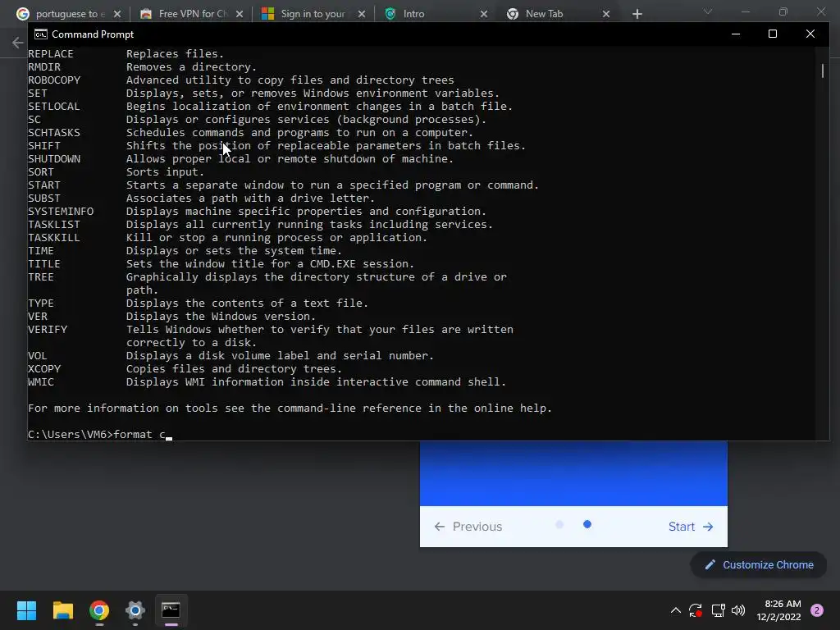The width and height of the screenshot is (840, 630).
Task: Go to Previous intro slide
Action: [468, 527]
